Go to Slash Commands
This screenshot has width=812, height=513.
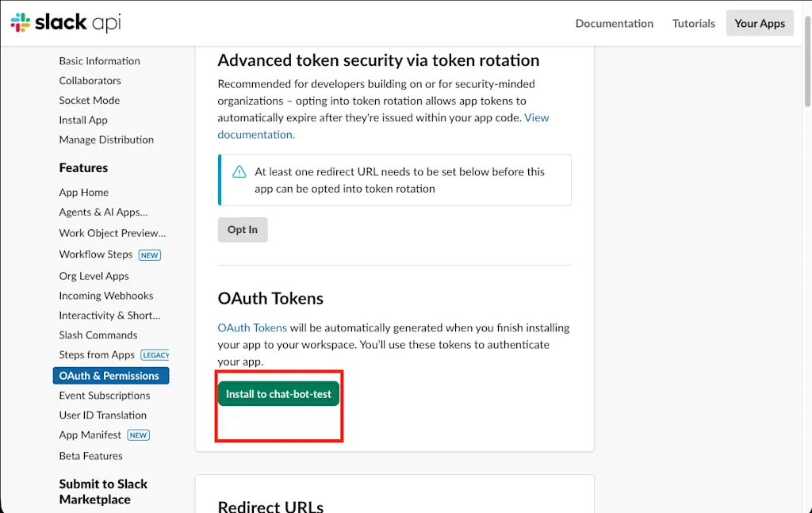click(98, 335)
